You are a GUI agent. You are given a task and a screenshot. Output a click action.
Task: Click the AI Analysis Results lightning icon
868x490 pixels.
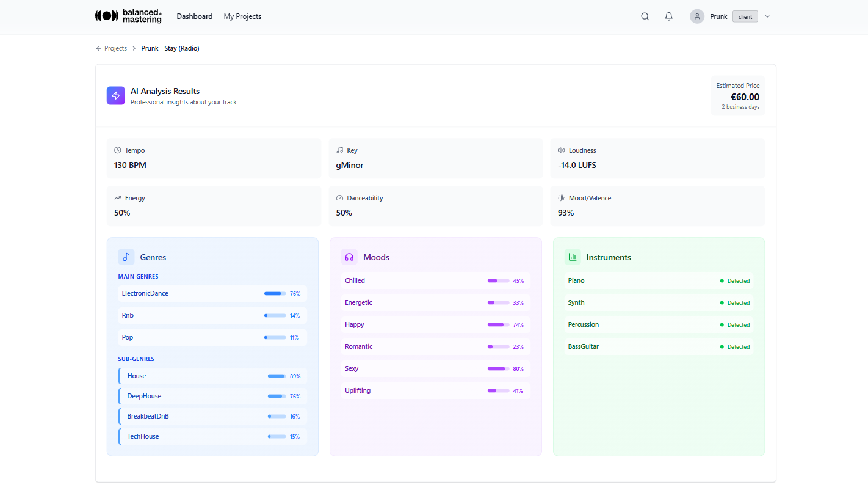point(115,95)
